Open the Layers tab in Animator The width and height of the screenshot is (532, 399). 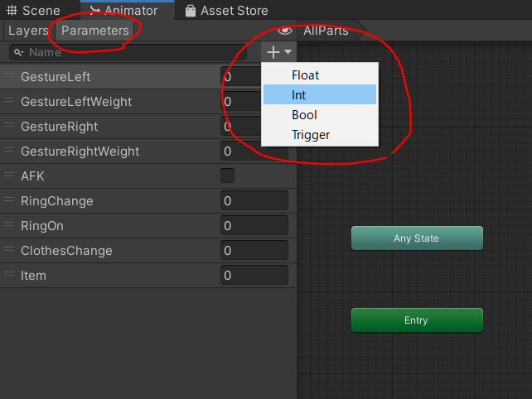click(x=28, y=31)
